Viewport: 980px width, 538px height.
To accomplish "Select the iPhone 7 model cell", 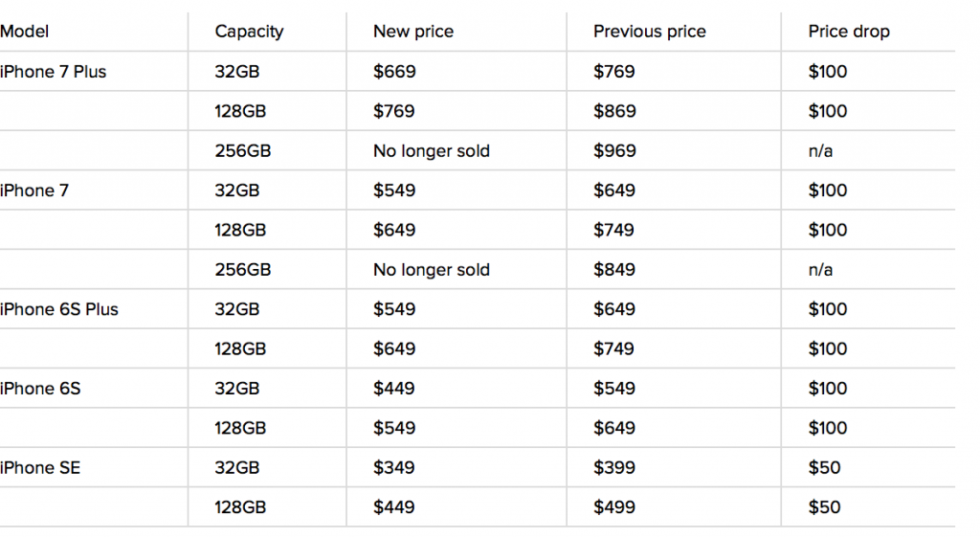I will [35, 191].
